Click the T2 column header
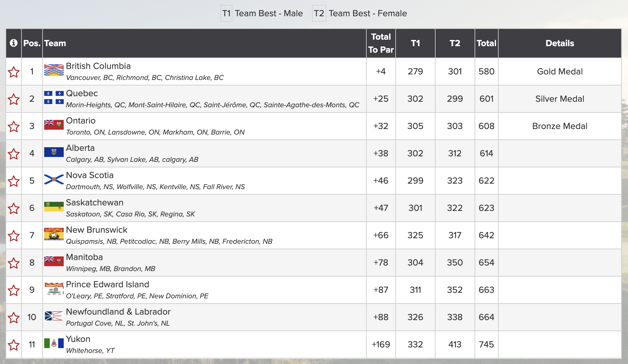This screenshot has width=628, height=364. [x=455, y=43]
